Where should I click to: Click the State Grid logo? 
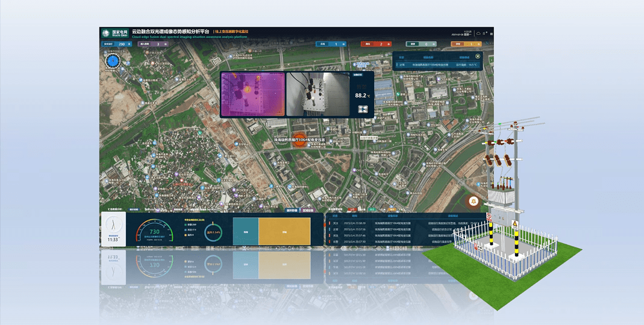[x=111, y=33]
